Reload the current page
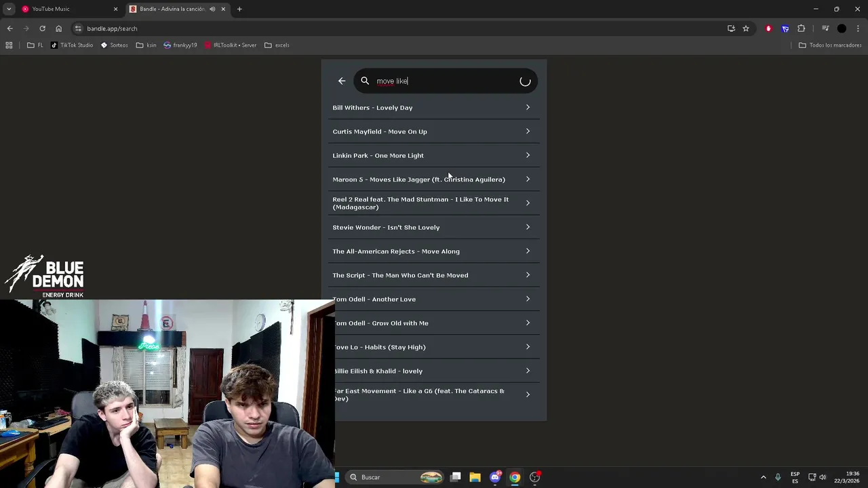This screenshot has width=868, height=488. [x=42, y=28]
